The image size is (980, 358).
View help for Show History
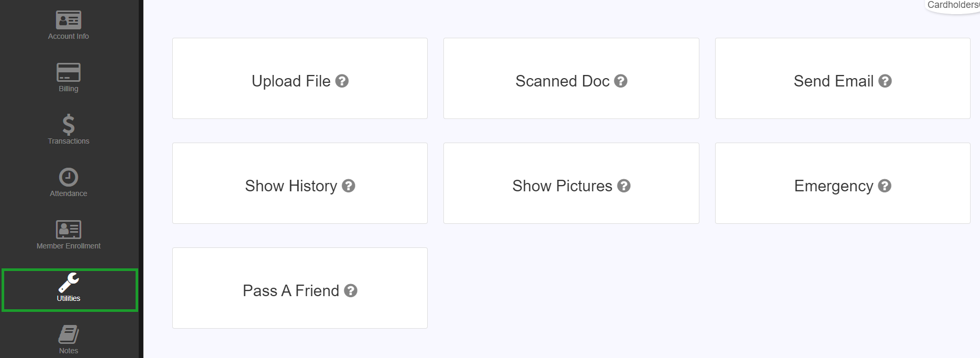click(349, 186)
